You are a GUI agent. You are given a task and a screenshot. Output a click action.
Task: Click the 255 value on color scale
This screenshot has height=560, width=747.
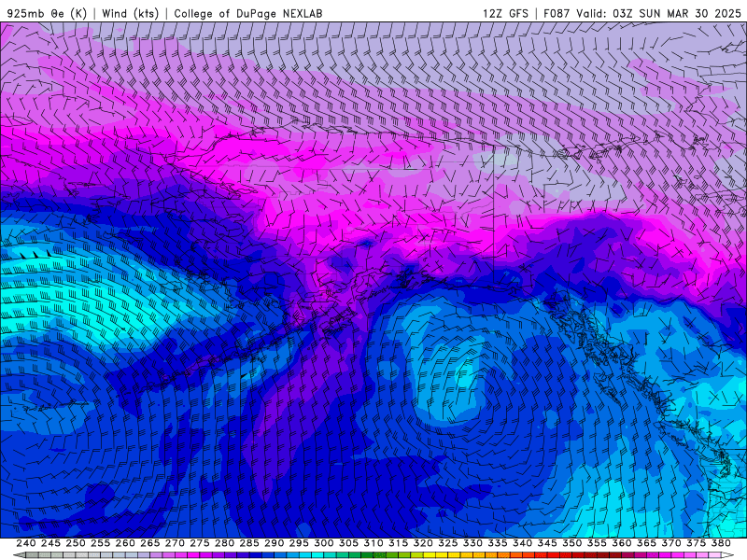click(x=100, y=543)
